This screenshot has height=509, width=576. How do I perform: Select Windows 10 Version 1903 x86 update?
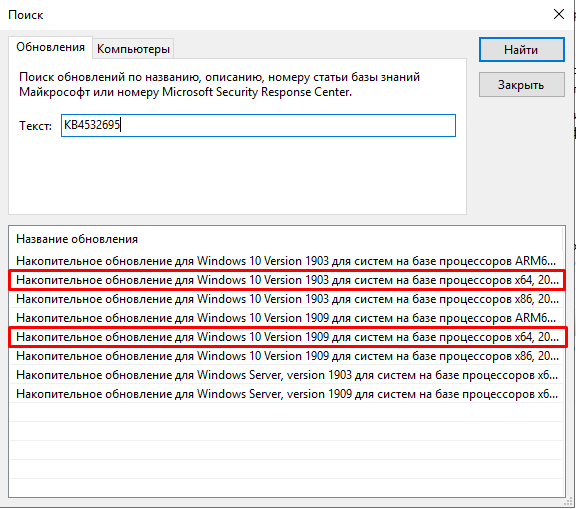coord(287,299)
